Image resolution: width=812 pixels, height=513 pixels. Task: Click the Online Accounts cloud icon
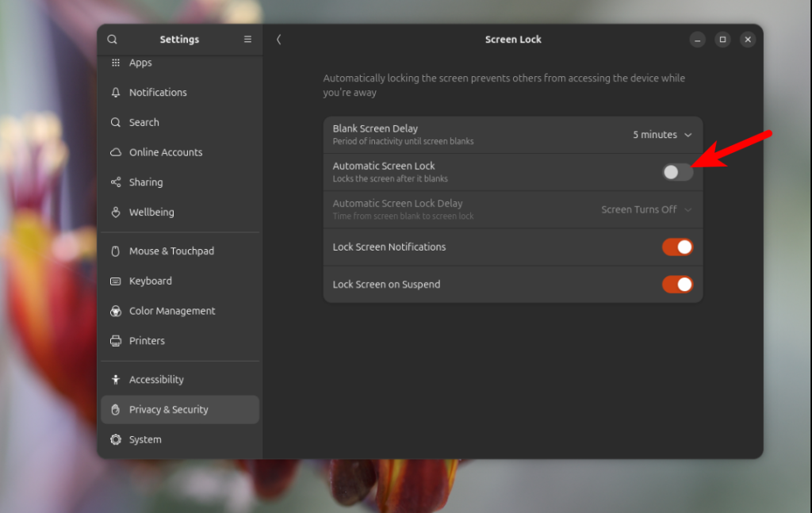click(x=116, y=152)
